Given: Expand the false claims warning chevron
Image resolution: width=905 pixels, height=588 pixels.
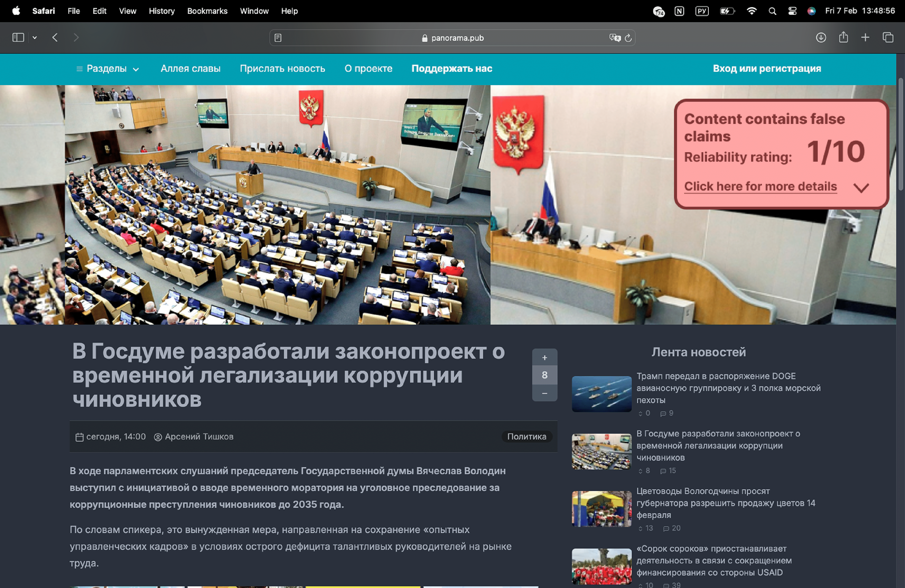Looking at the screenshot, I should 861,188.
